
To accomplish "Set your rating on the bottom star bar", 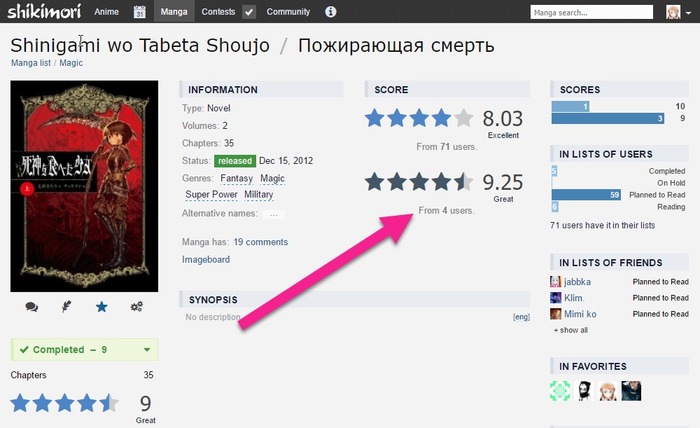I will pyautogui.click(x=64, y=403).
